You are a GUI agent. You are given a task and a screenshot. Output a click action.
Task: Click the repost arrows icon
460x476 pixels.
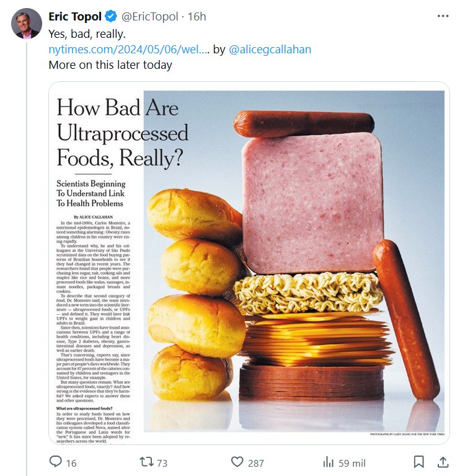click(145, 462)
